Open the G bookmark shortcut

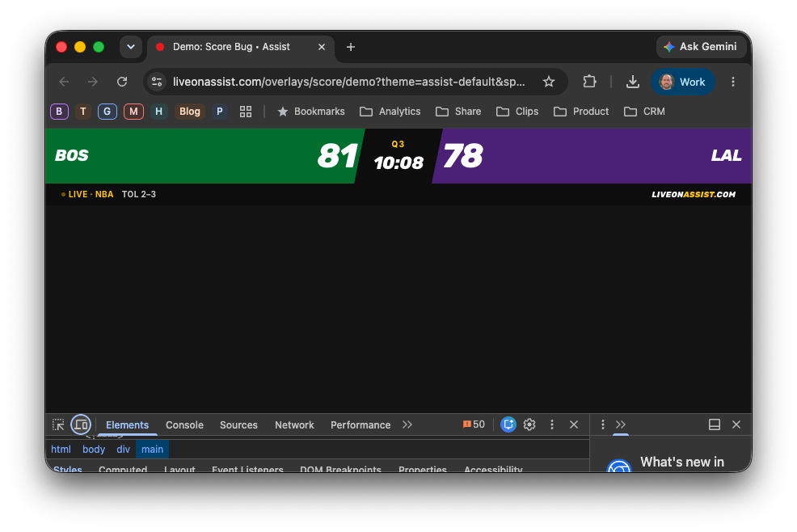tap(107, 112)
